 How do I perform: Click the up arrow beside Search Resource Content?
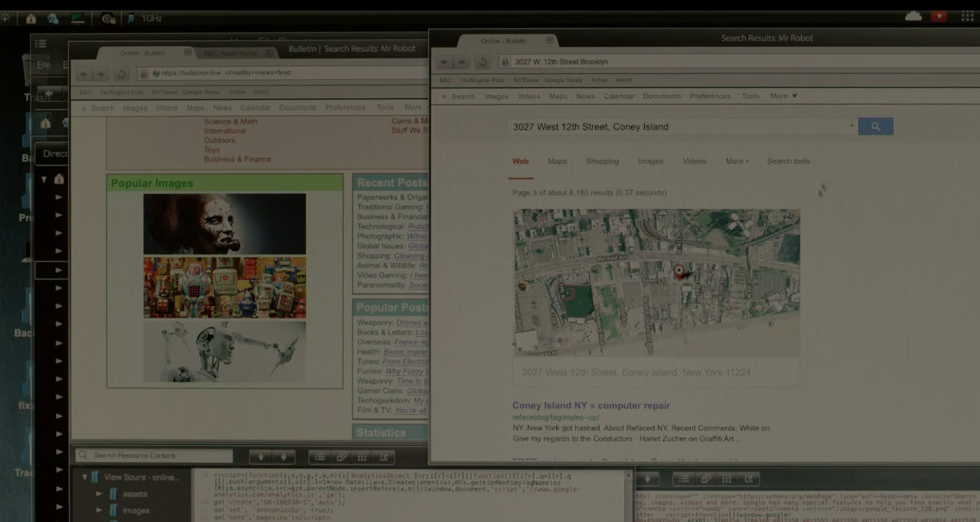click(261, 456)
